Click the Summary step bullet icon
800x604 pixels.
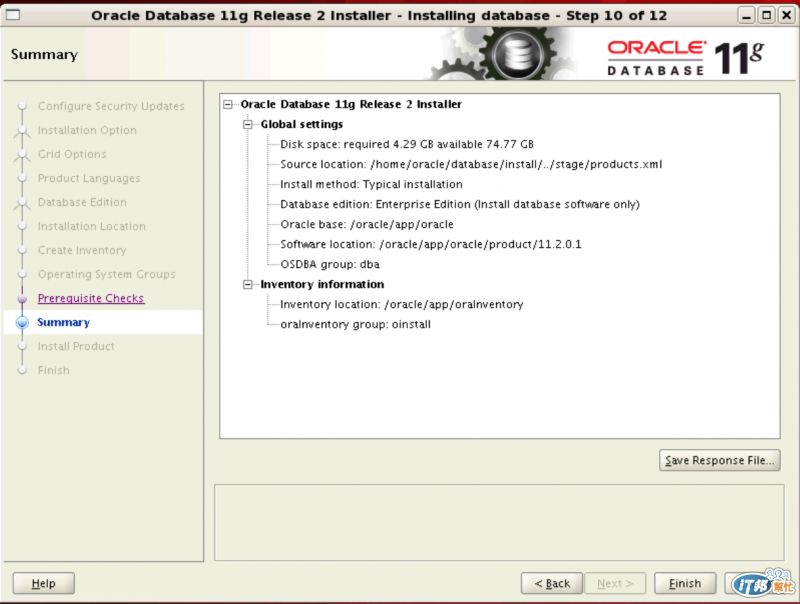pyautogui.click(x=22, y=322)
